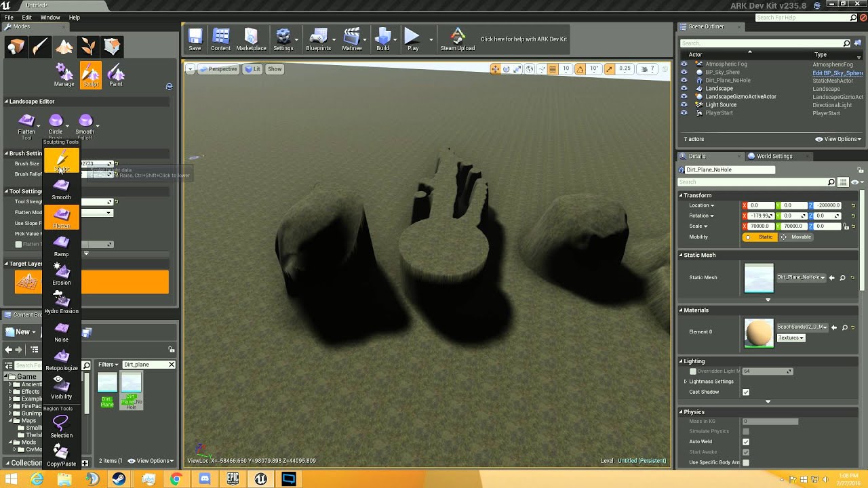
Task: Open the Perspective viewport dropdown
Action: 218,69
